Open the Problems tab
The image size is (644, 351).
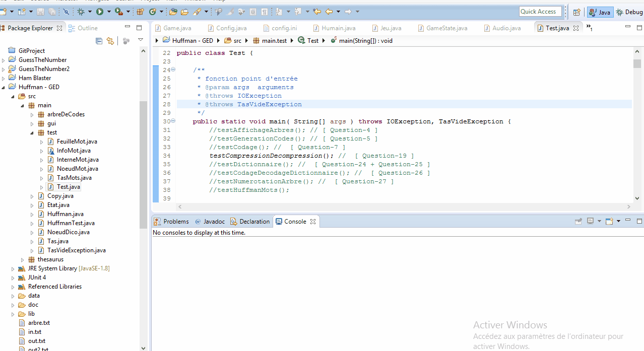(171, 222)
